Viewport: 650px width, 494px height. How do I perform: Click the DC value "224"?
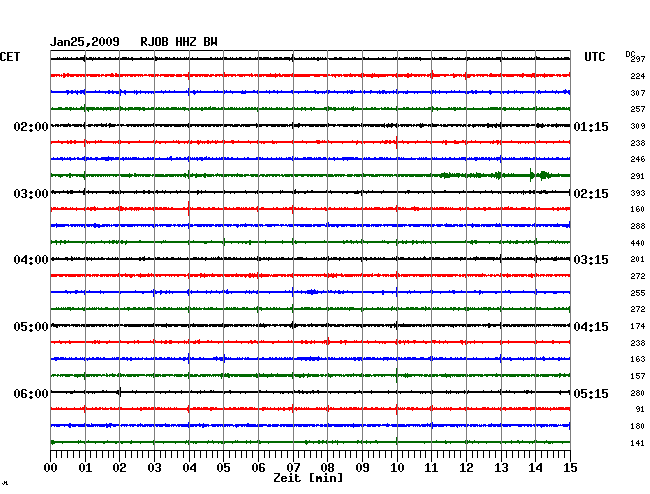[x=638, y=76]
